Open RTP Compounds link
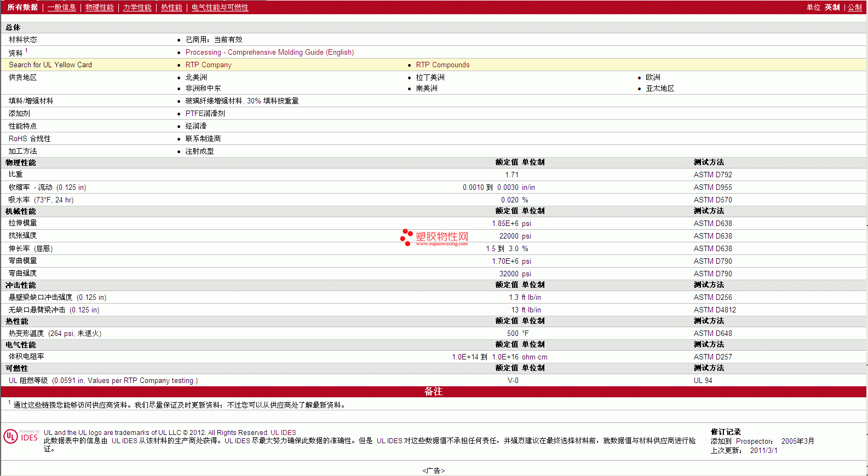The height and width of the screenshot is (476, 868). [x=442, y=65]
